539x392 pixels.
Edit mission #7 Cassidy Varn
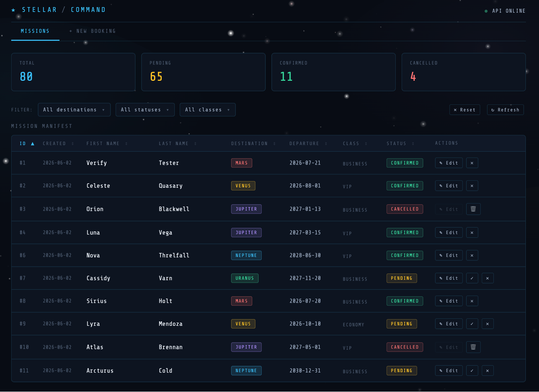(x=449, y=278)
